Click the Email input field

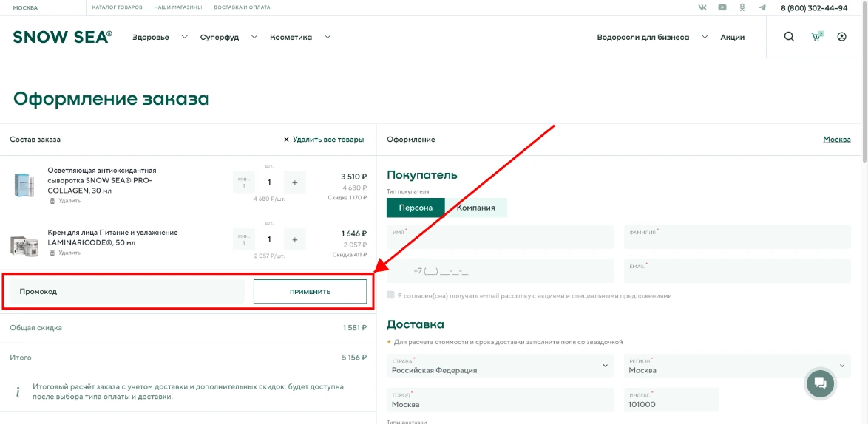[x=737, y=271]
